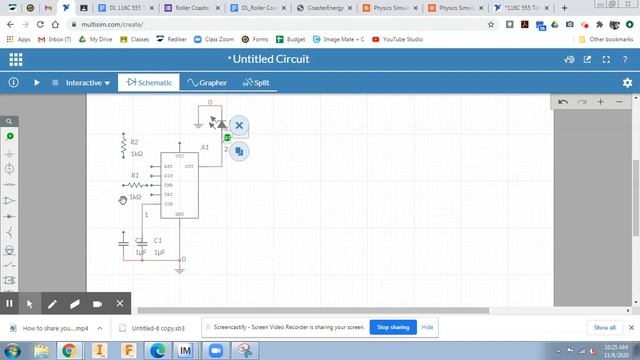Open the sources palette

(10, 169)
